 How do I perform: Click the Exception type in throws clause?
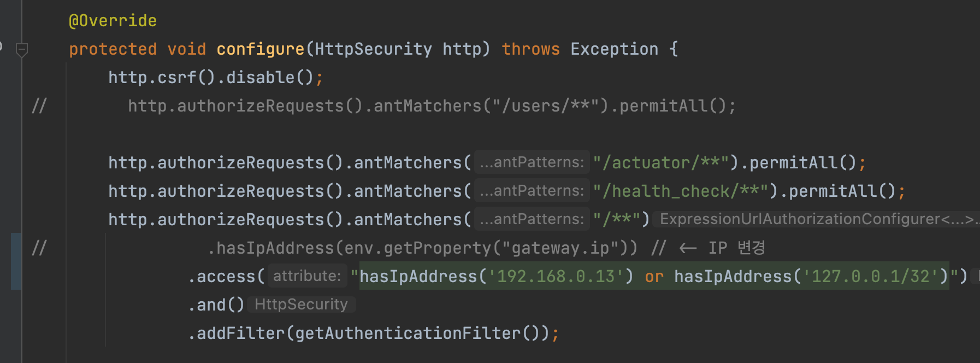coord(614,49)
